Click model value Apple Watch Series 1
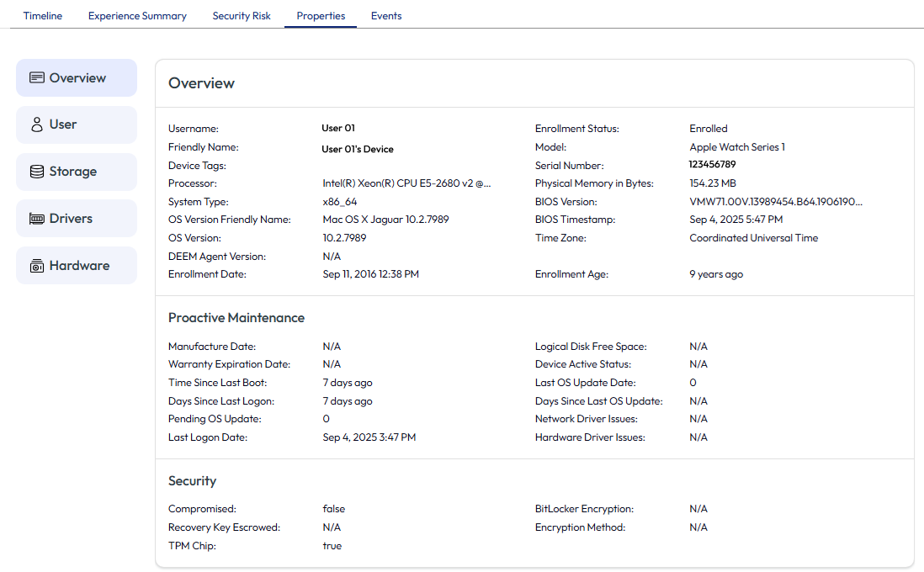This screenshot has height=572, width=924. tap(737, 146)
